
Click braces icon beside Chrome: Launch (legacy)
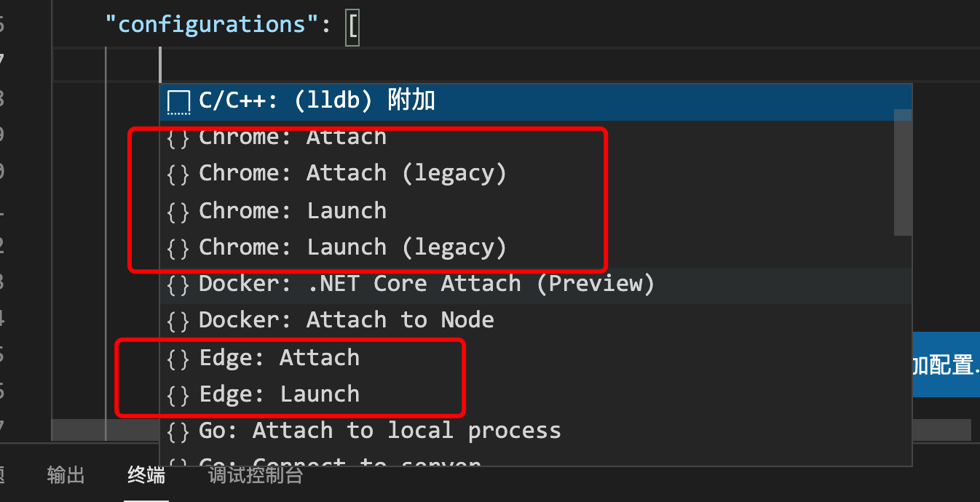pyautogui.click(x=178, y=247)
